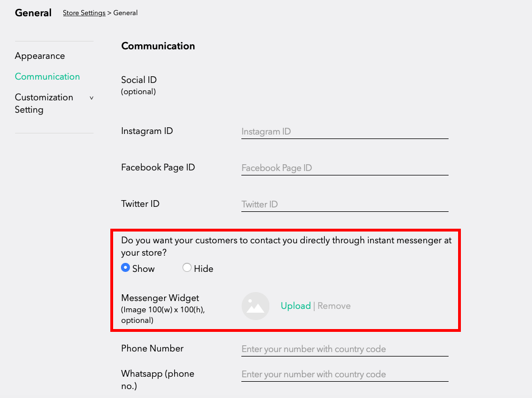Image resolution: width=532 pixels, height=398 pixels.
Task: Open the Appearance section in the sidebar
Action: point(40,56)
